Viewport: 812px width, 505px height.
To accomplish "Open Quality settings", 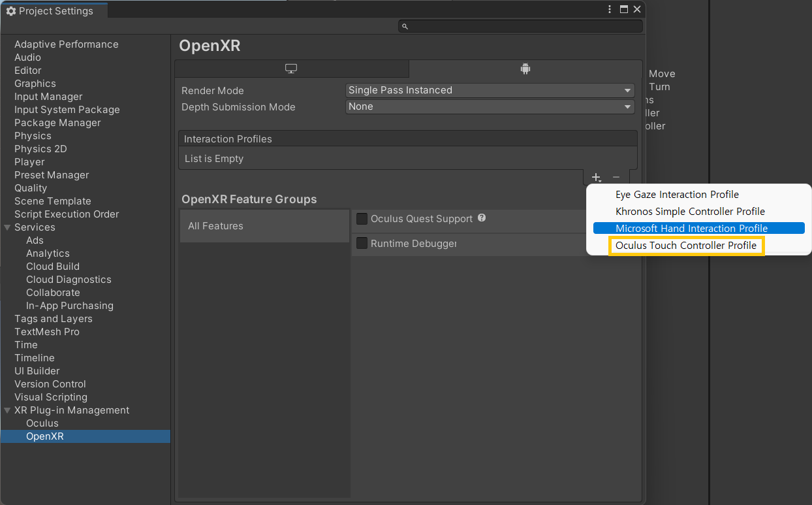I will (x=31, y=188).
